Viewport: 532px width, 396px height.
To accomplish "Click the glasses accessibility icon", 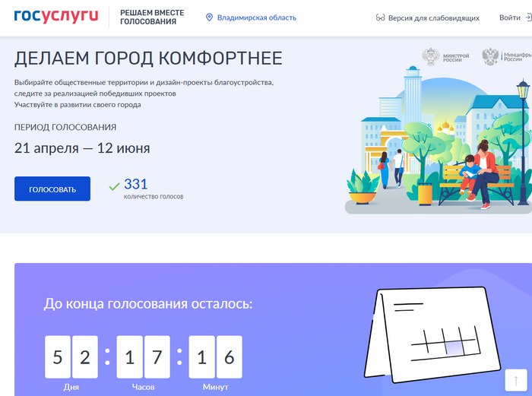I will coord(381,17).
